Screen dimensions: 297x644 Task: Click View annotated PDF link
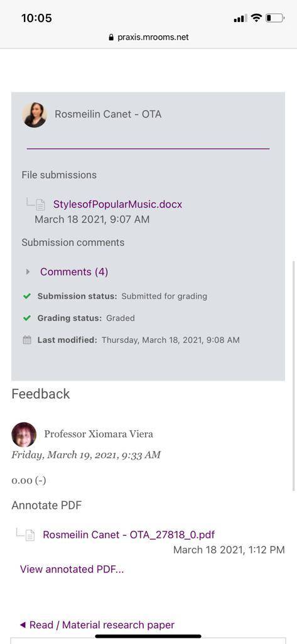[x=72, y=569]
